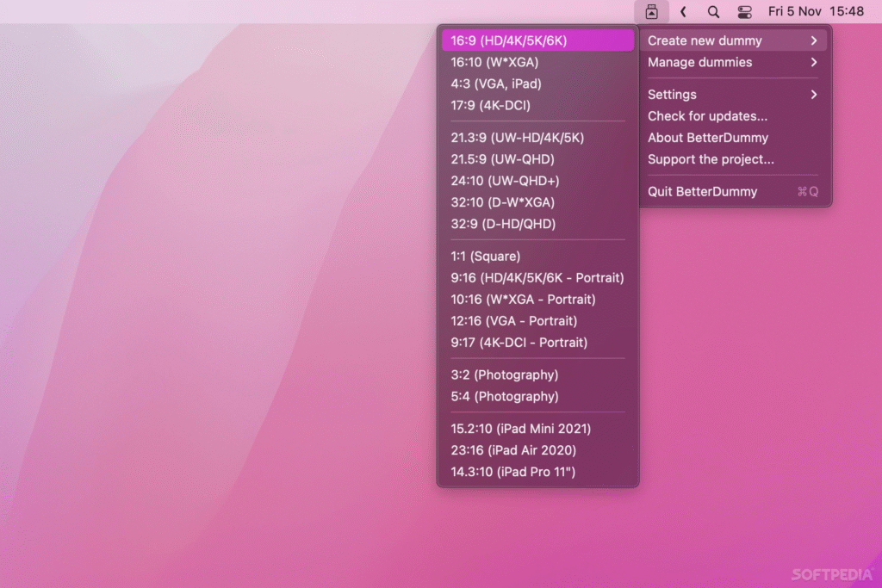Quit BetterDummy from the menu
The width and height of the screenshot is (882, 588).
click(702, 192)
